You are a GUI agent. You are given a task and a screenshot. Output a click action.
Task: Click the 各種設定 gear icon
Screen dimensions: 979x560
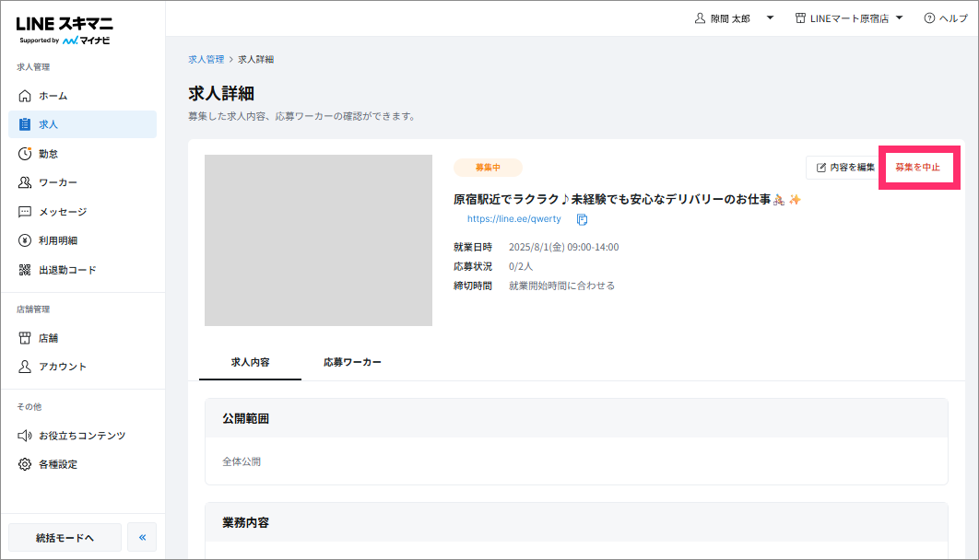pyautogui.click(x=24, y=464)
